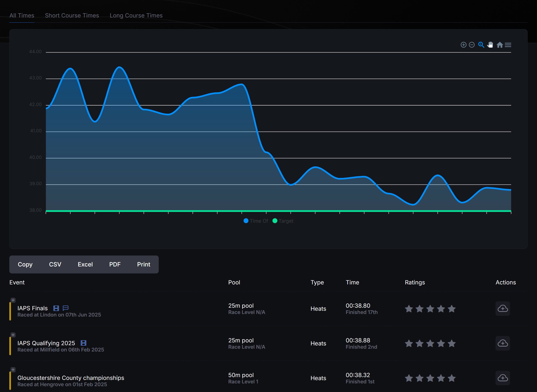537x392 pixels.
Task: Open video icon for IAPS Finals
Action: [x=56, y=308]
